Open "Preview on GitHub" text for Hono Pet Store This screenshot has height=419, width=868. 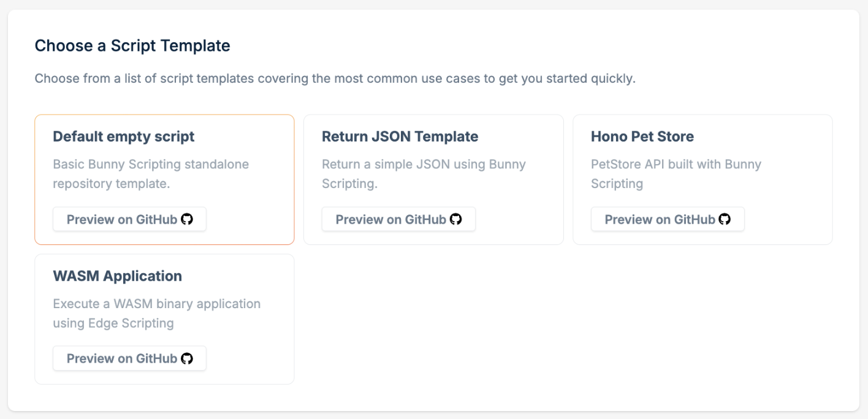[660, 219]
